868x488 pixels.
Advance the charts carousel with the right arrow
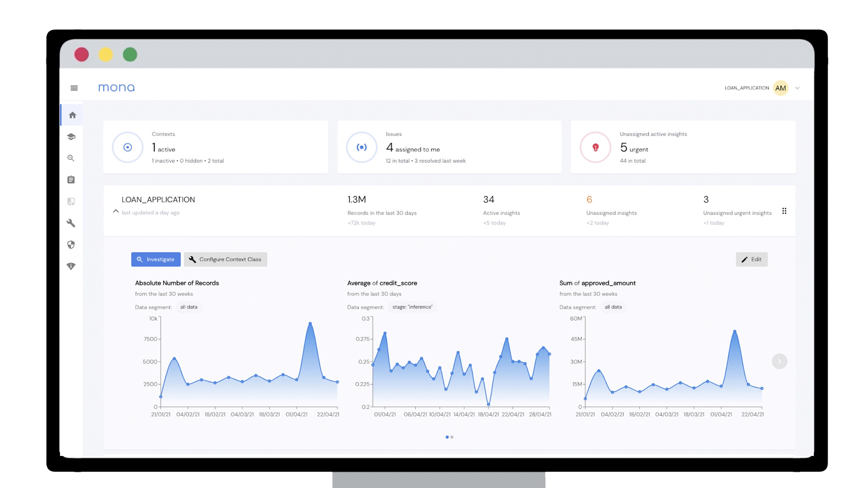780,361
